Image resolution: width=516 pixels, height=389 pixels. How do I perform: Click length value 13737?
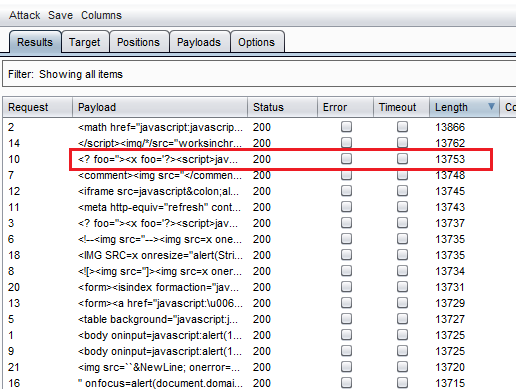click(450, 223)
